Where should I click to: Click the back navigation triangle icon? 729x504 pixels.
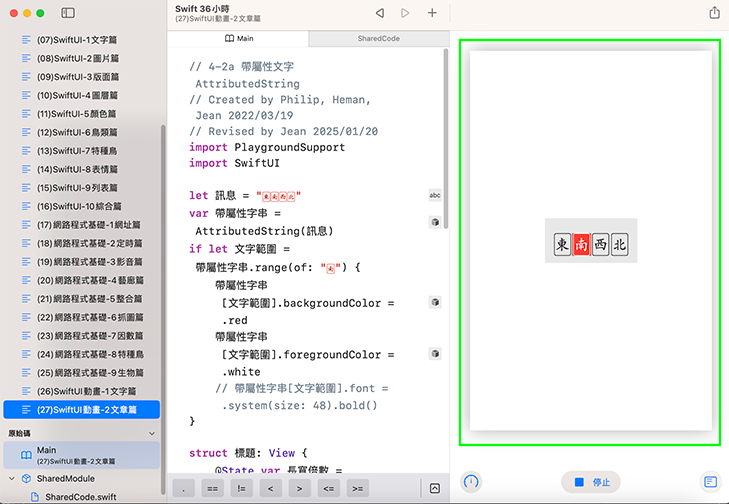[380, 13]
